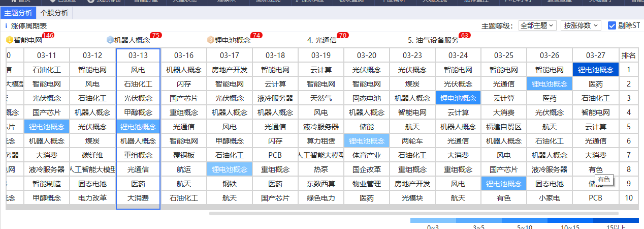Uncheck the 剔除ST checkbox
The height and width of the screenshot is (229, 644).
tap(612, 25)
